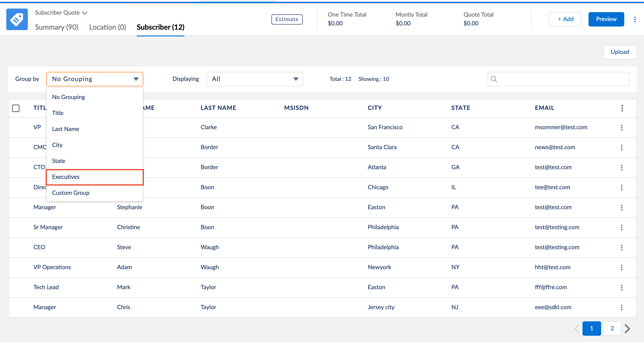The height and width of the screenshot is (342, 644).
Task: Choose Last Name grouping option
Action: [x=95, y=129]
